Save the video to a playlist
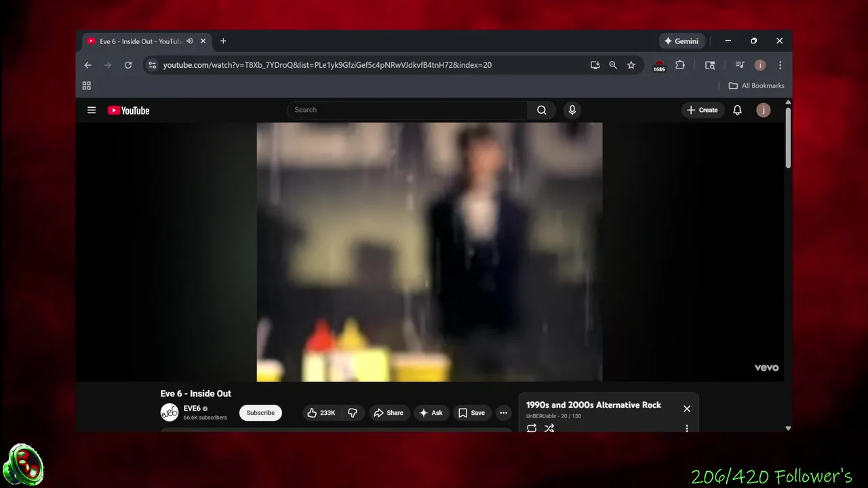Viewport: 868px width, 488px height. (471, 413)
